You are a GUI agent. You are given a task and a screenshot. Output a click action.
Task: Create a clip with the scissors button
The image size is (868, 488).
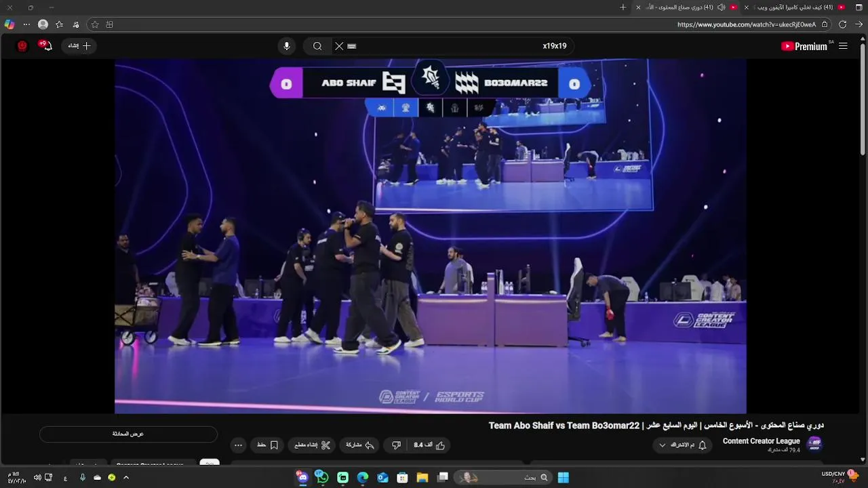(313, 445)
